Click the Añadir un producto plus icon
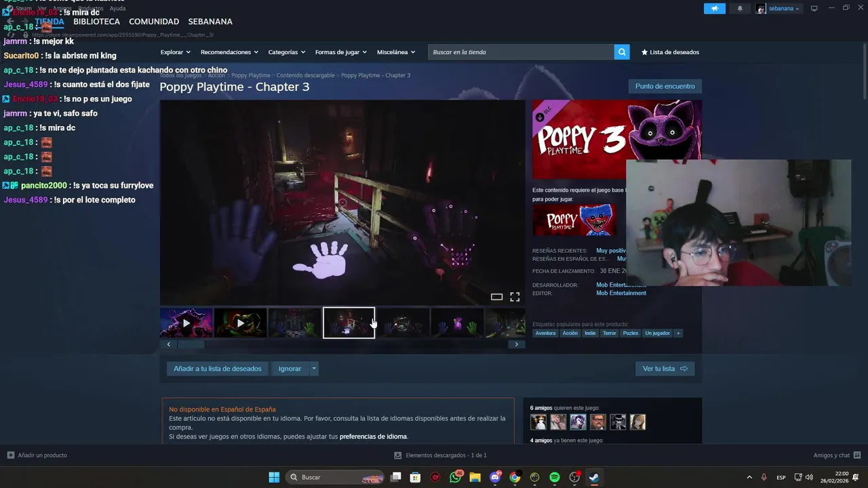868x488 pixels. click(x=10, y=455)
